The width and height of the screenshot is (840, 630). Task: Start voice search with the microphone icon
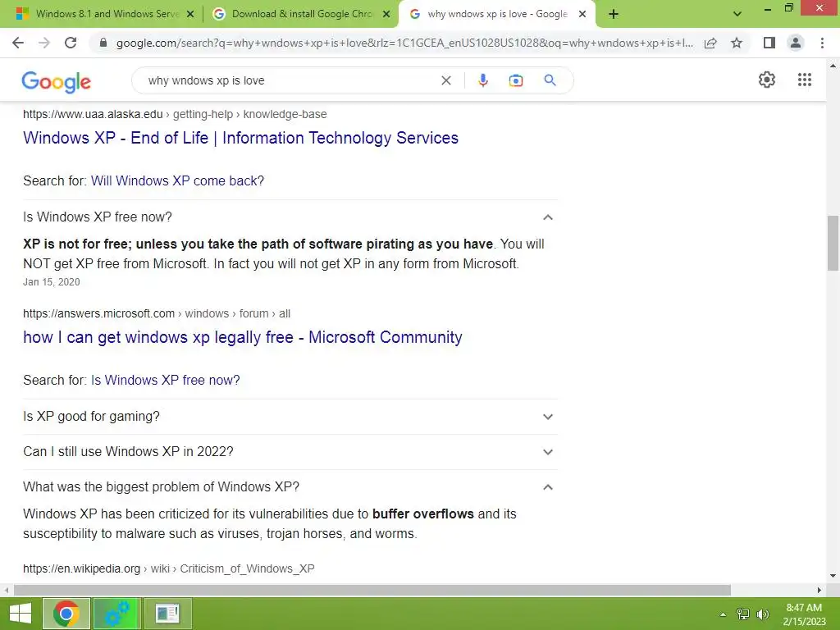482,80
